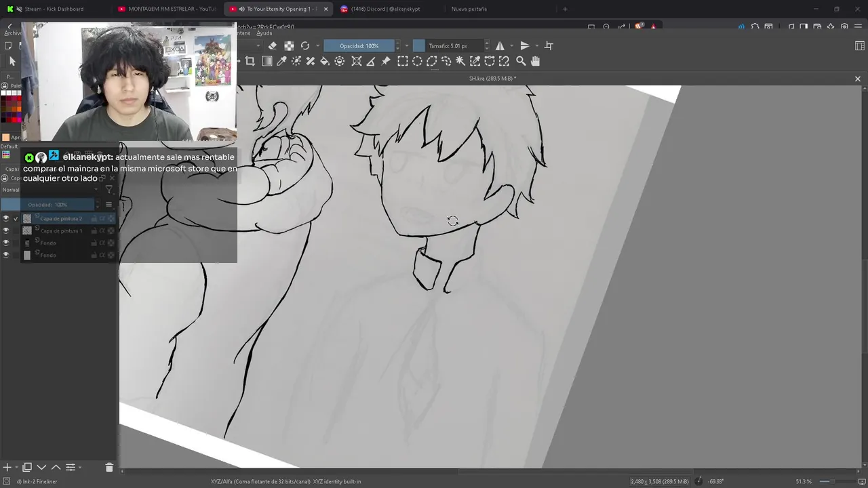This screenshot has height=488, width=868.
Task: Open the Ayuda menu
Action: (x=264, y=33)
